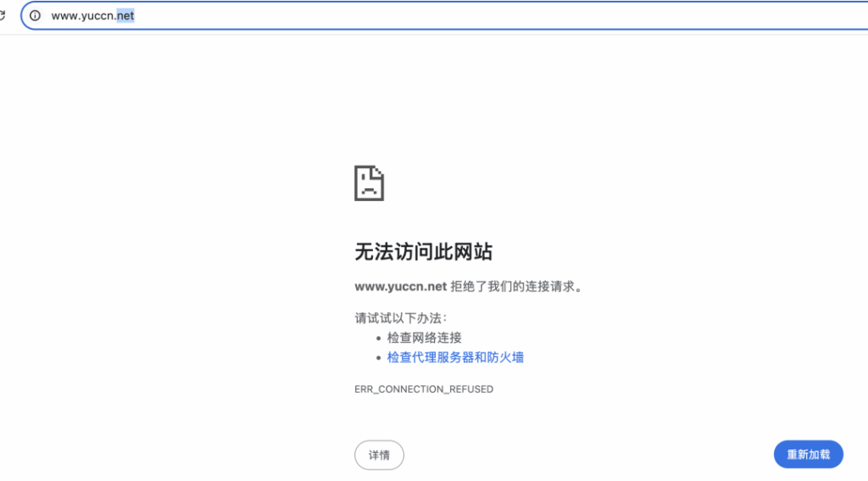Click the 请试试以下办法 text

pos(400,318)
